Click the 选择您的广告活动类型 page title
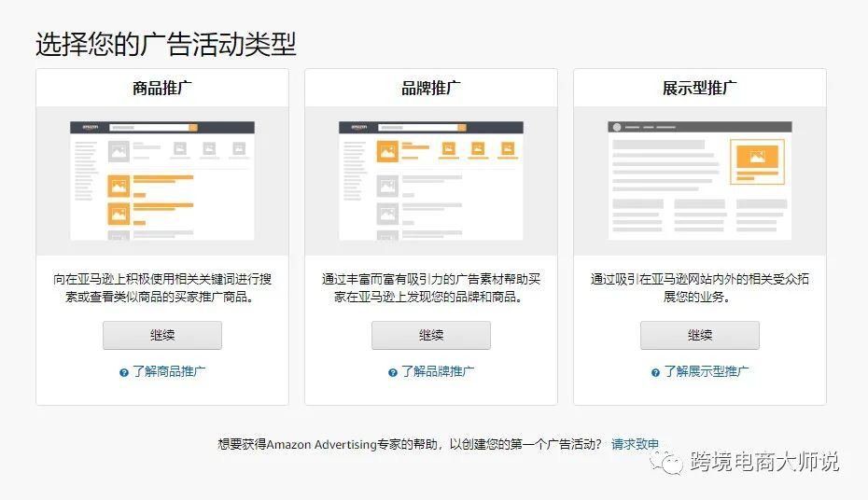The width and height of the screenshot is (868, 500). tap(166, 44)
